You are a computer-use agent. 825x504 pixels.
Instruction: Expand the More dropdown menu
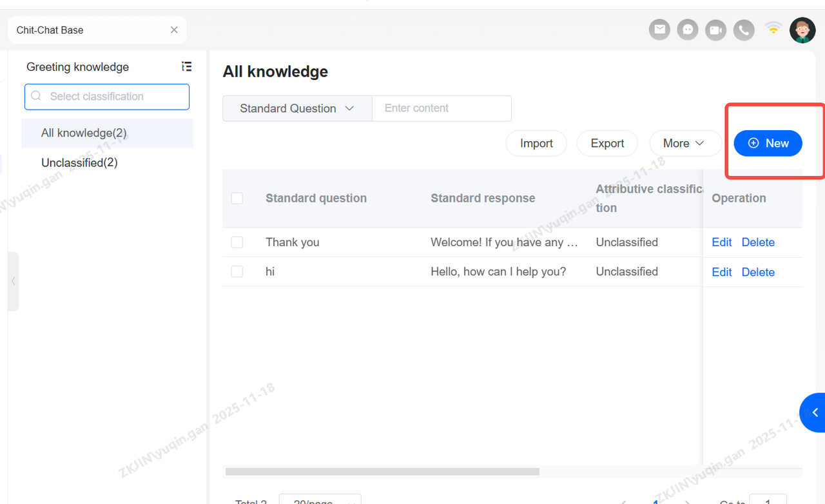click(x=684, y=143)
